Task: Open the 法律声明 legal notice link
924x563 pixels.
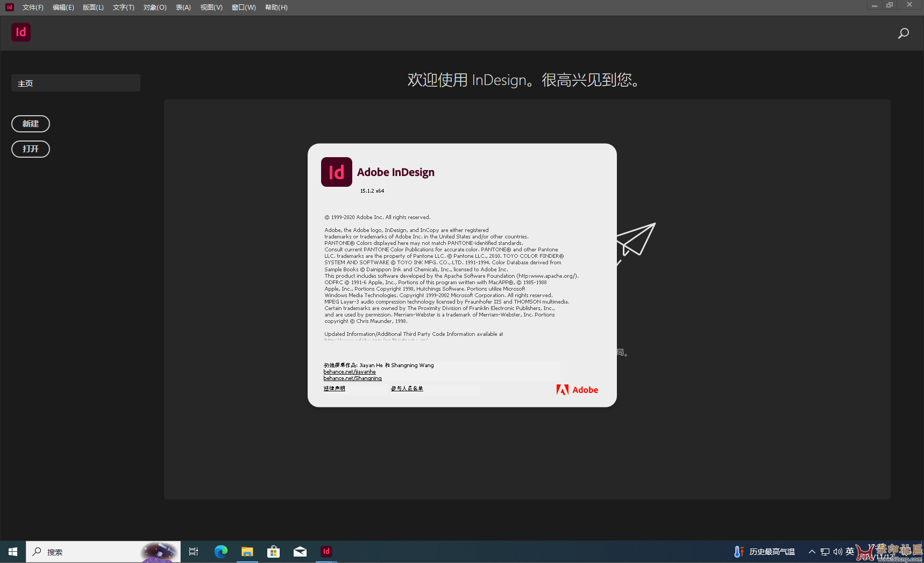Action: pyautogui.click(x=334, y=389)
